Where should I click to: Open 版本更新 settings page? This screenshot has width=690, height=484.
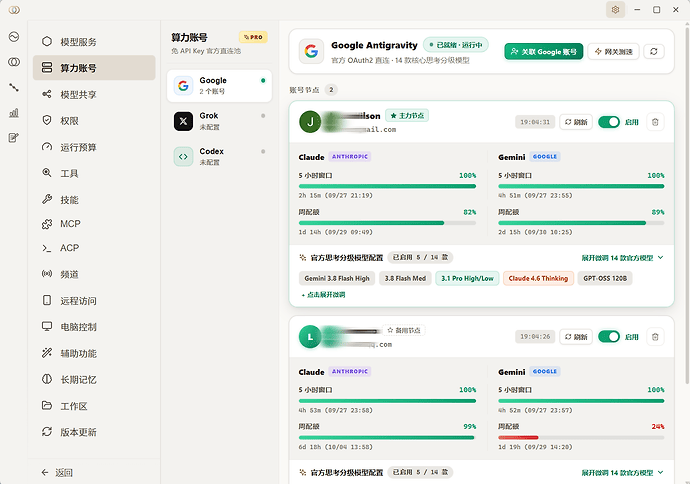point(94,432)
